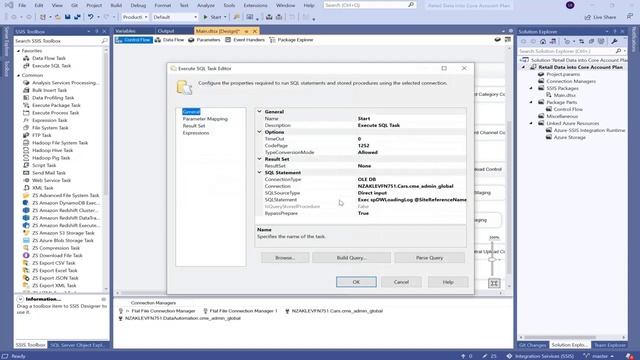This screenshot has height=360, width=640.
Task: Open the Package Explorer tab
Action: coord(291,40)
